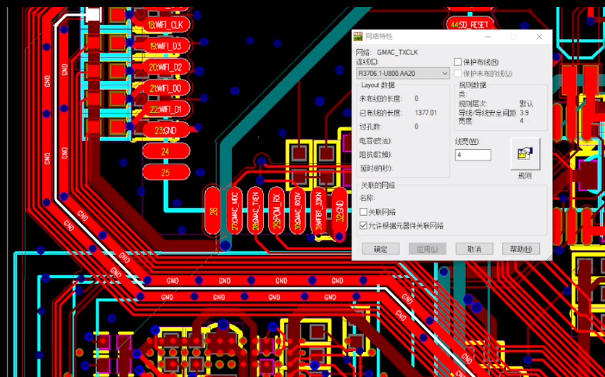Uncheck 允许根据元器件关联网络 option
Screen dimensions: 605x377
363,225
